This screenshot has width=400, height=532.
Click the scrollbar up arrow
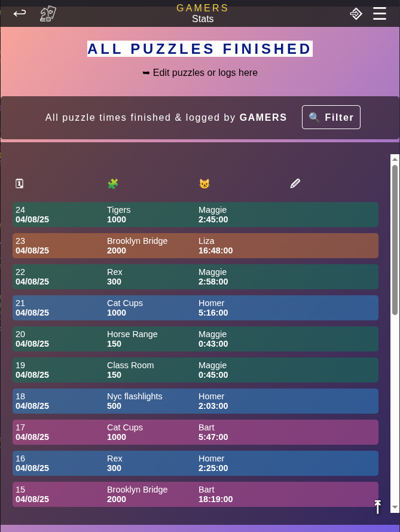[x=395, y=159]
